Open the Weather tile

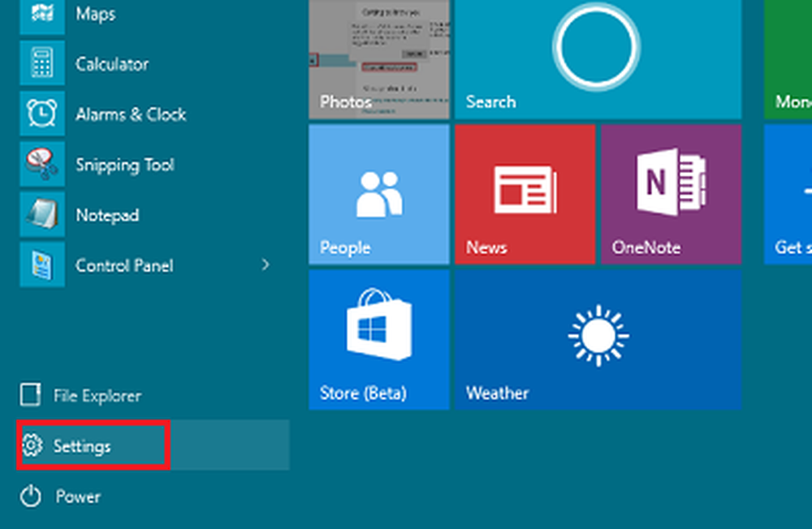pos(598,339)
